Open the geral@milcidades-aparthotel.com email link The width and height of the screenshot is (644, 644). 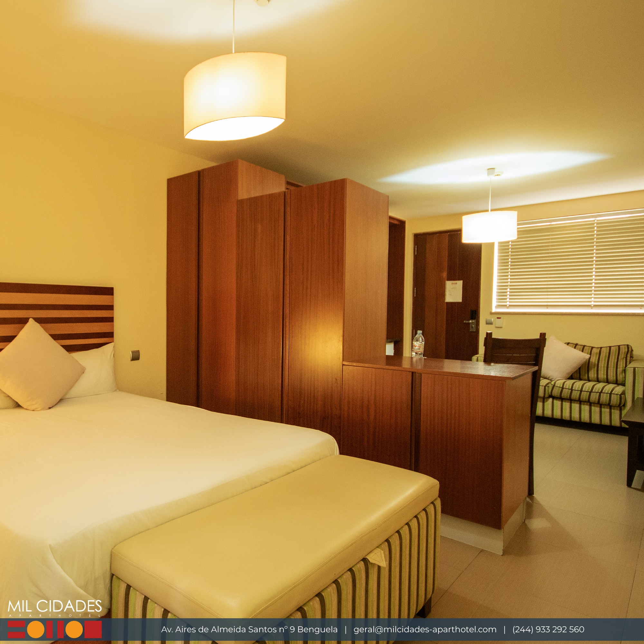click(x=425, y=629)
